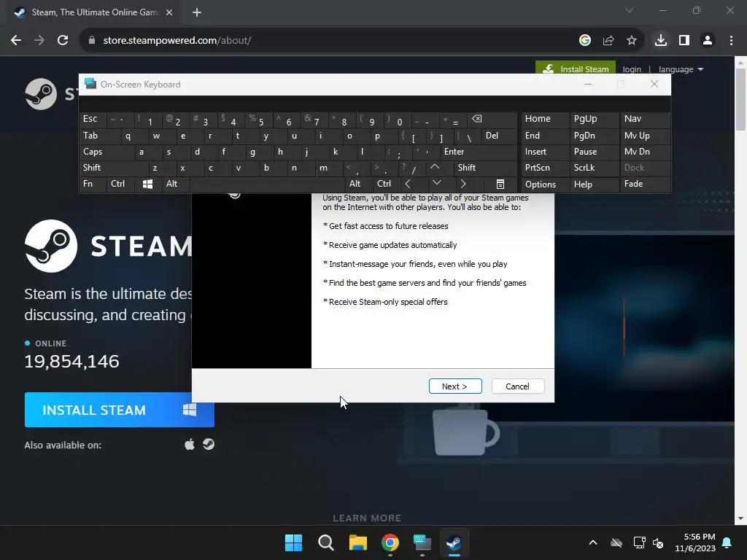Open the Windows Start menu
This screenshot has height=560, width=747.
[x=293, y=542]
